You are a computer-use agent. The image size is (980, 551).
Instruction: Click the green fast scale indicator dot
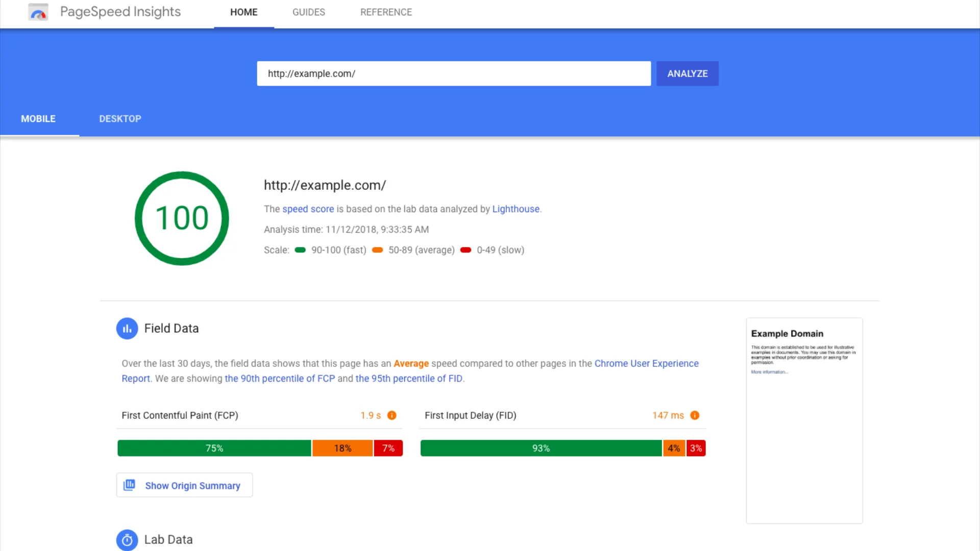point(300,250)
